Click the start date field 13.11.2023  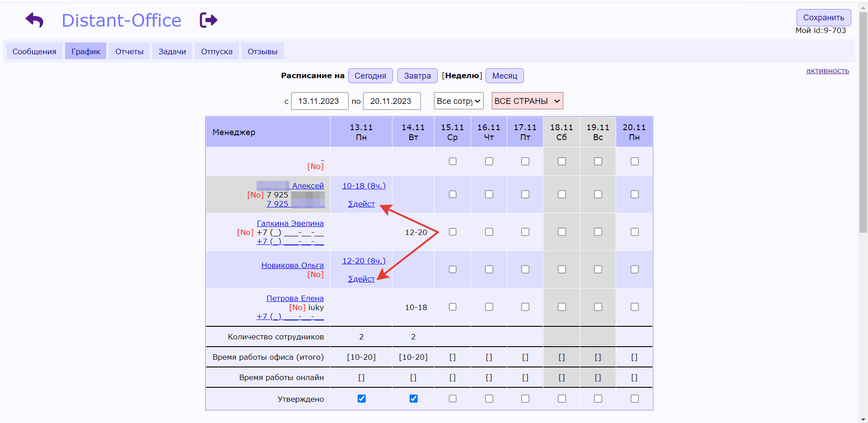point(320,101)
